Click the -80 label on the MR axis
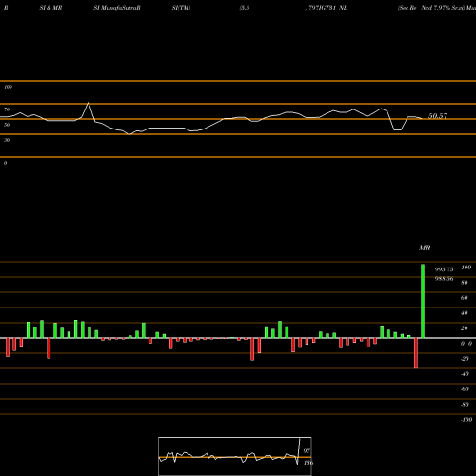Screen dimensions: 476x476 [x=465, y=405]
